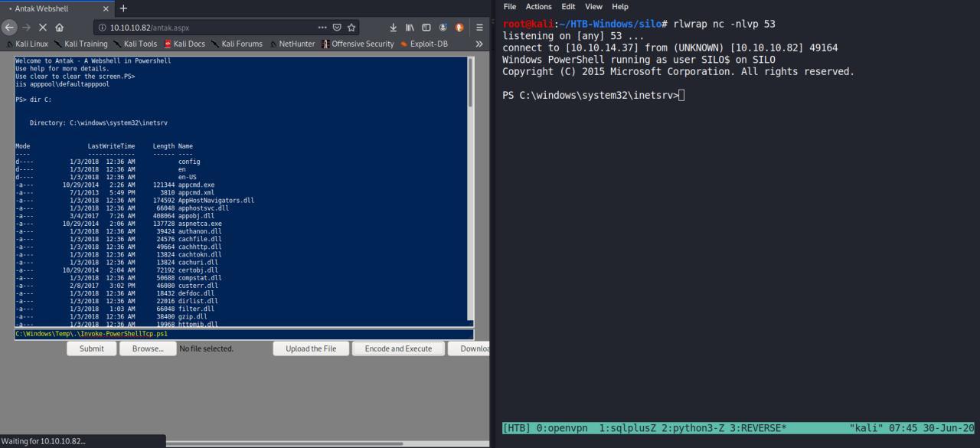The height and width of the screenshot is (448, 980).
Task: Open the Firefox downloads panel
Action: click(x=393, y=28)
